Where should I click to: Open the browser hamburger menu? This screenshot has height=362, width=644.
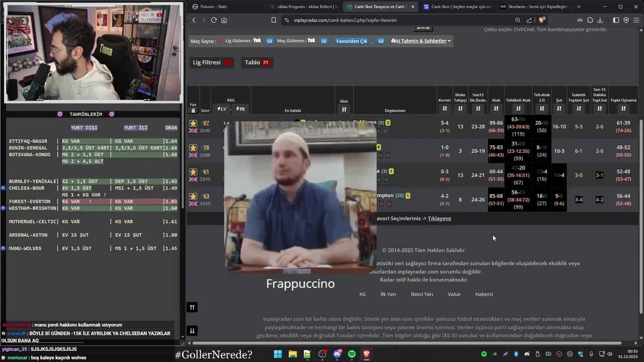(x=636, y=20)
